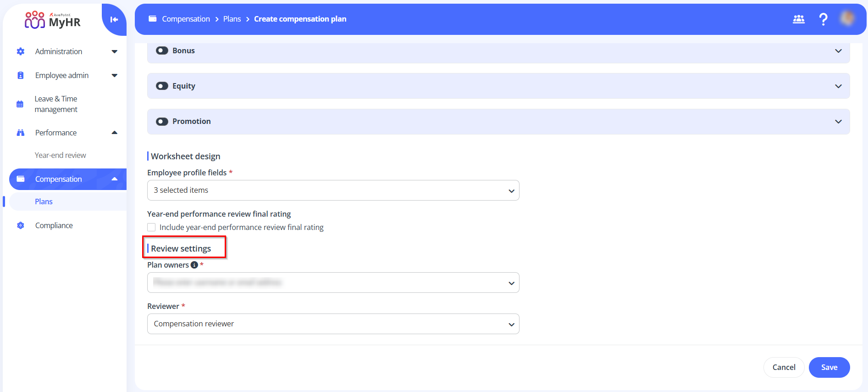This screenshot has width=868, height=392.
Task: Collapse the sidebar navigation panel
Action: (x=114, y=19)
